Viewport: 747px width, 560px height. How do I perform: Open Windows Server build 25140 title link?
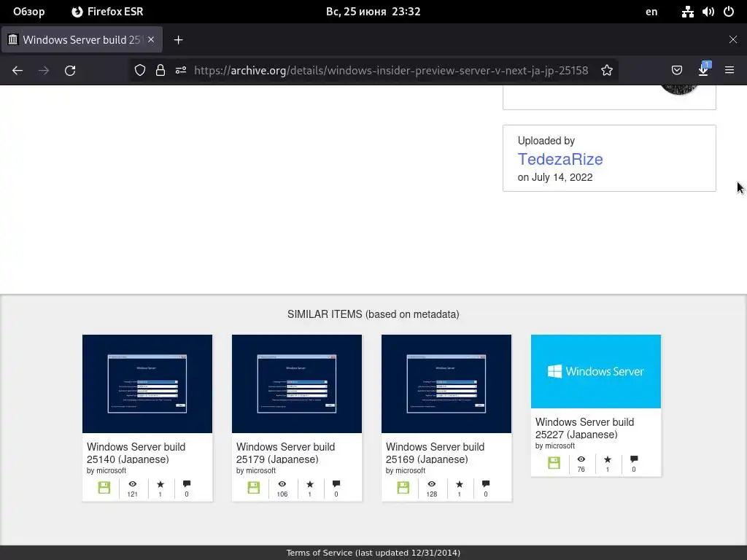point(136,453)
